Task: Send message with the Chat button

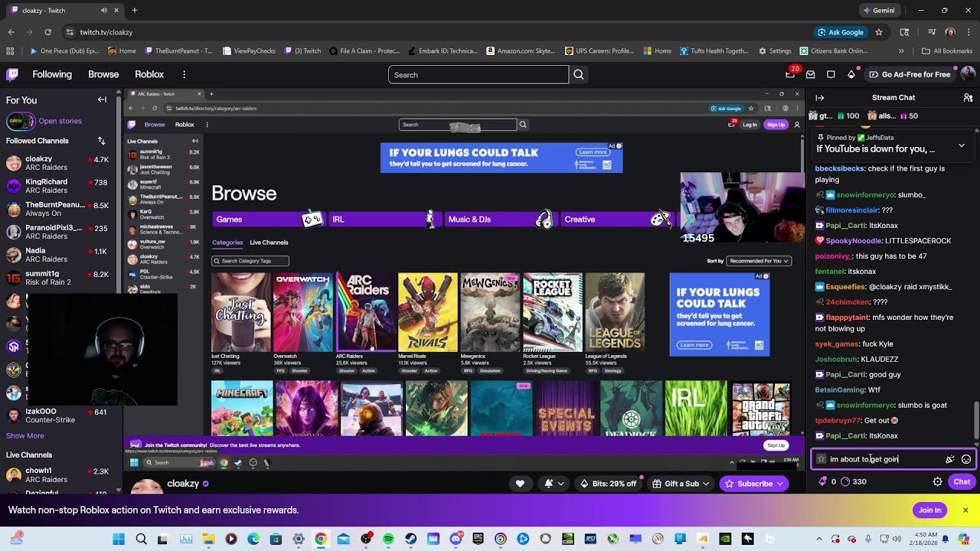Action: pos(962,482)
